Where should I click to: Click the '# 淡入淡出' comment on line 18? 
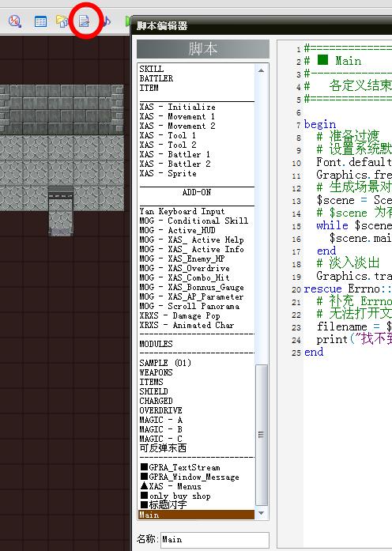pyautogui.click(x=348, y=263)
